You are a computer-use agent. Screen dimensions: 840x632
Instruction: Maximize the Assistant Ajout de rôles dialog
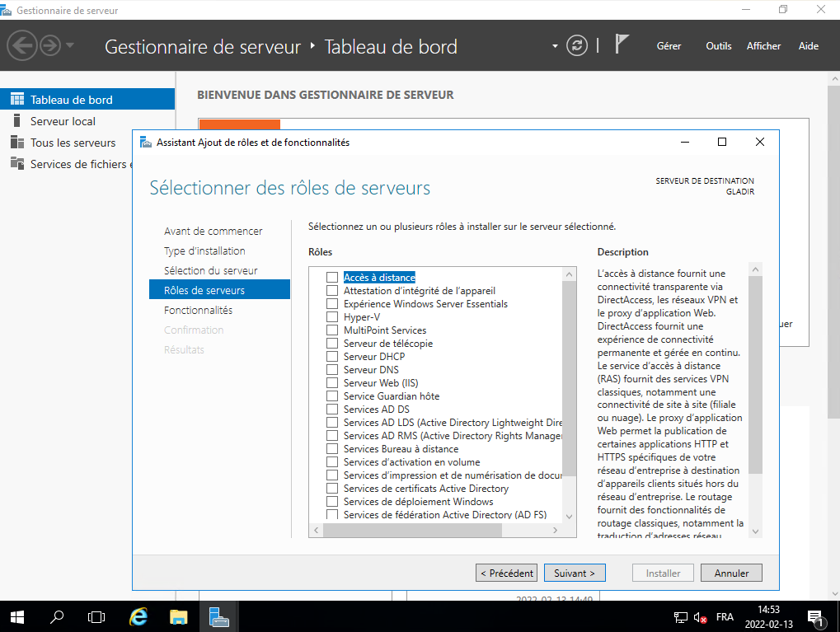(722, 142)
